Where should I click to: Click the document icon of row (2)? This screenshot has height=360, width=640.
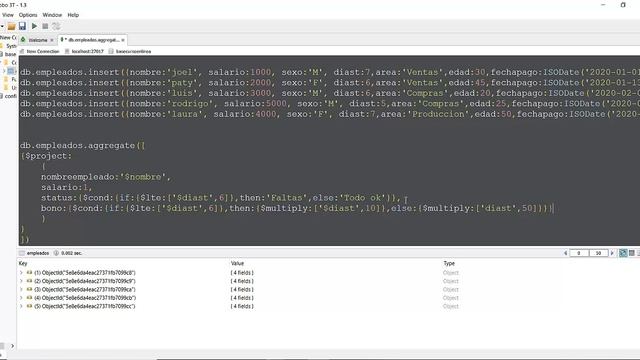pos(29,281)
